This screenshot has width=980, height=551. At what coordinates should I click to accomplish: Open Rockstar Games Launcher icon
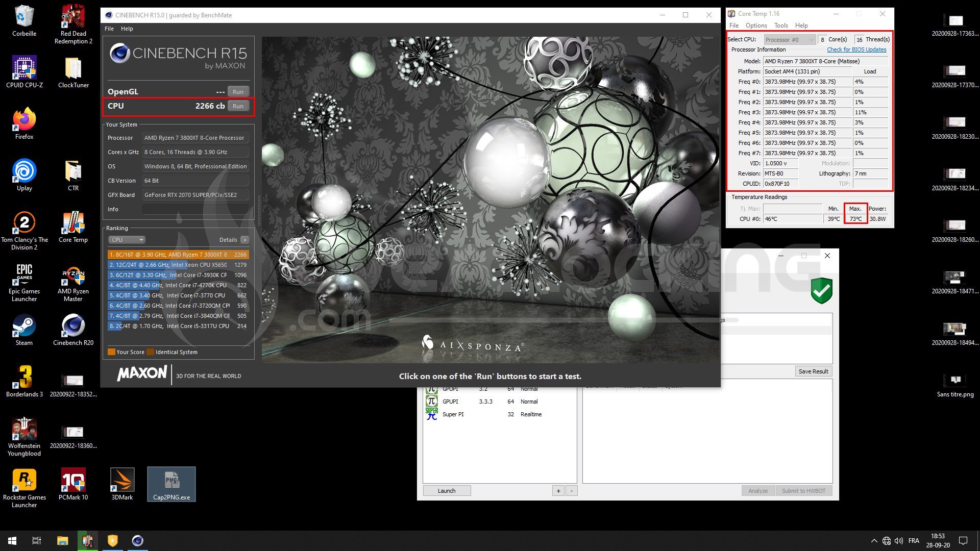24,488
